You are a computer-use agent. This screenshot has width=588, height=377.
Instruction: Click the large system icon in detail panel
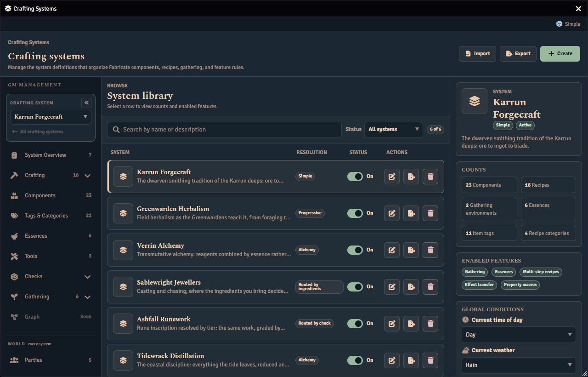pos(475,101)
